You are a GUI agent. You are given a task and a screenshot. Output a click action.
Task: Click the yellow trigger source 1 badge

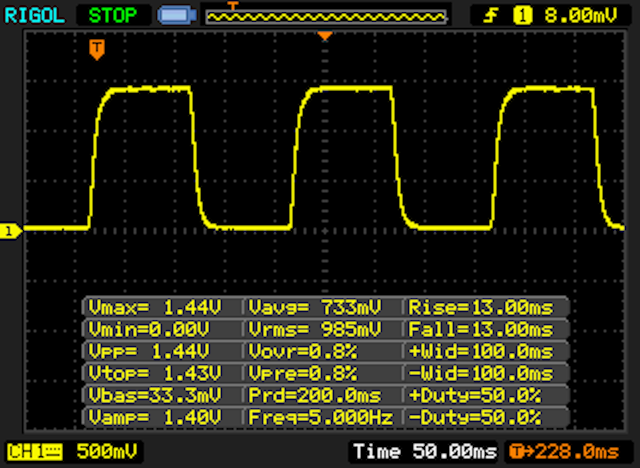[x=522, y=16]
